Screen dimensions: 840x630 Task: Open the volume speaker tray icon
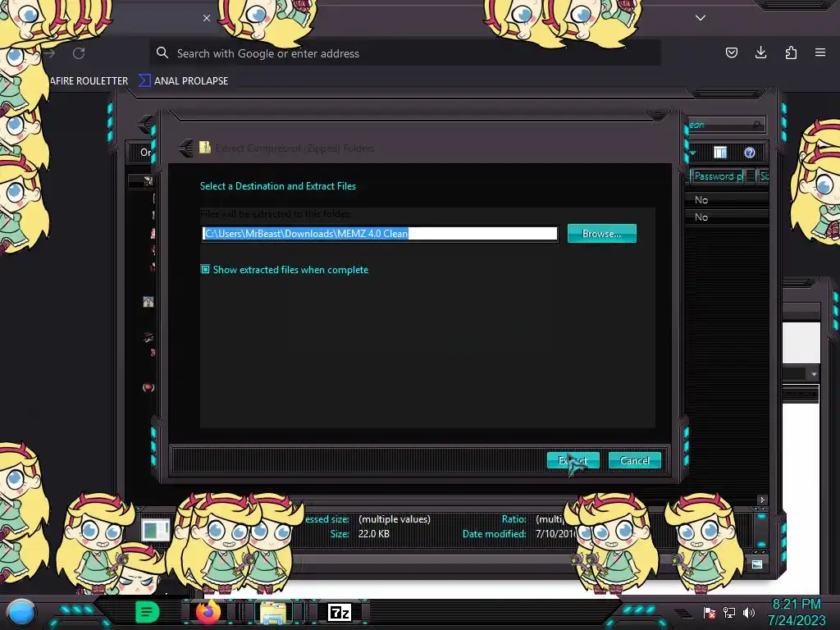coord(749,612)
